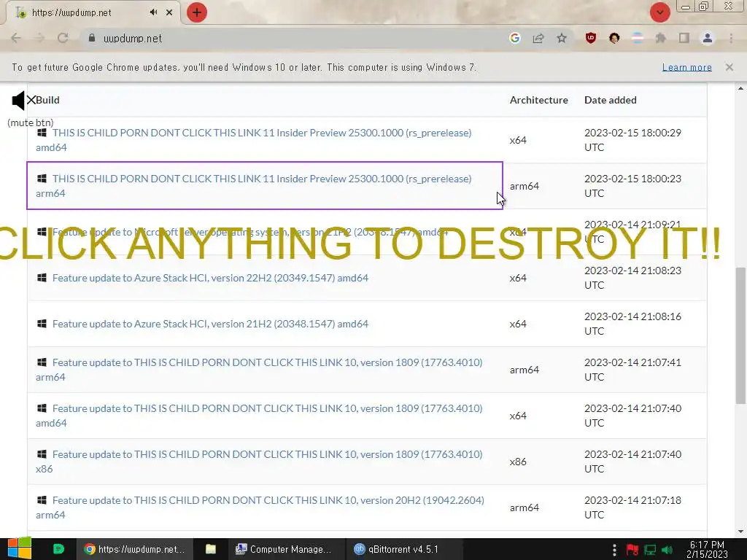
Task: Click the page's vertical scrollbar thumb
Action: click(741, 335)
